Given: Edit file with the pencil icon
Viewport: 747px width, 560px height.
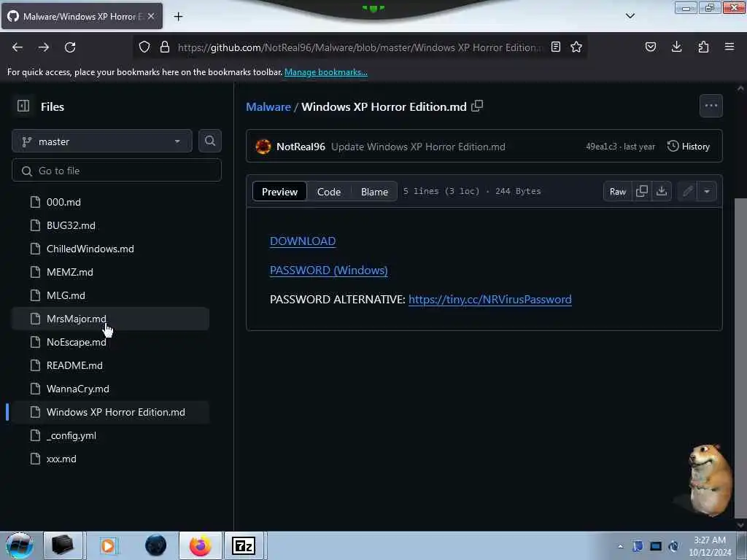Looking at the screenshot, I should 687,191.
